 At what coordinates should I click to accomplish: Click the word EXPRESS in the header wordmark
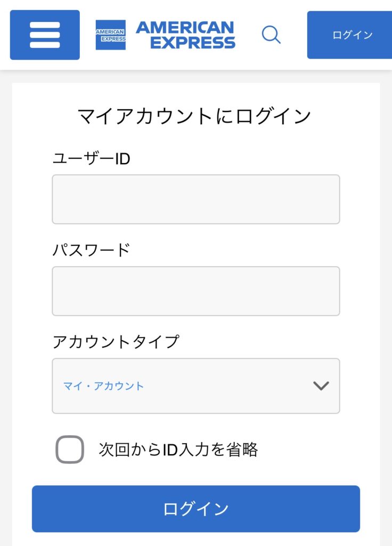pos(192,43)
